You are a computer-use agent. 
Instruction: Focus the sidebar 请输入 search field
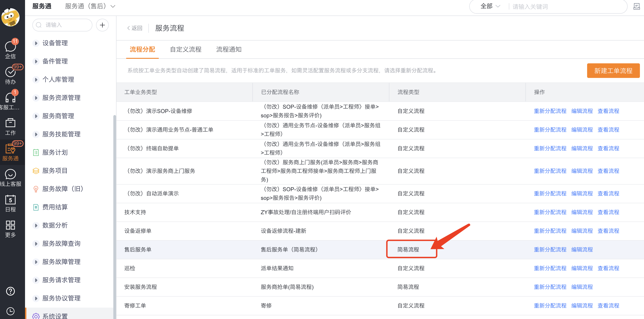(x=63, y=25)
